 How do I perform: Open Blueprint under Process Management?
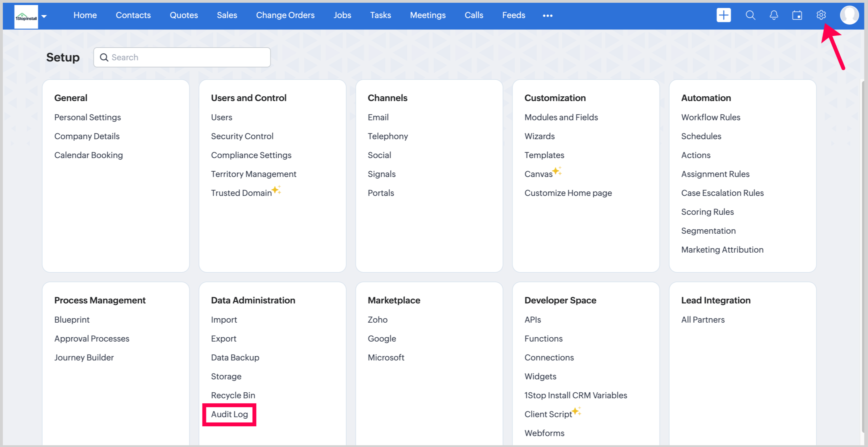point(72,319)
